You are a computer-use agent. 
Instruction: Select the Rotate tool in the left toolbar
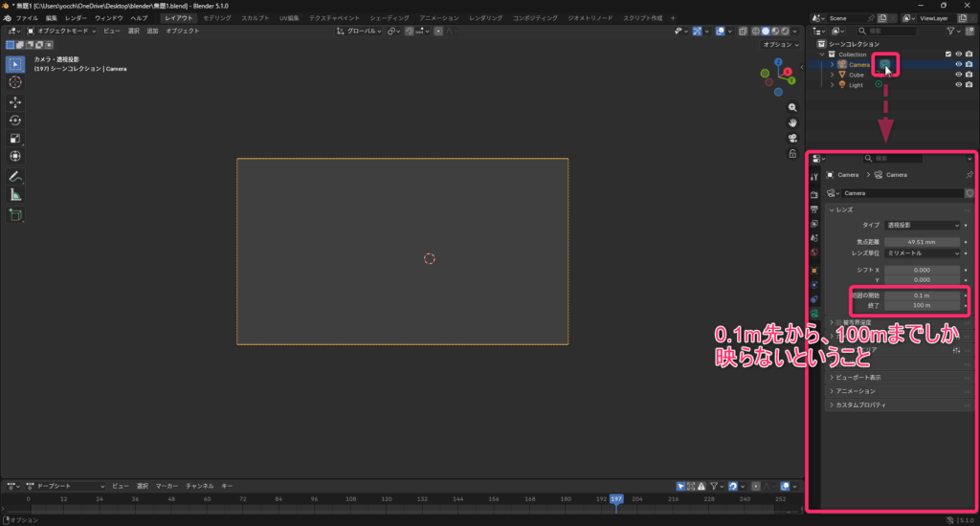[15, 120]
